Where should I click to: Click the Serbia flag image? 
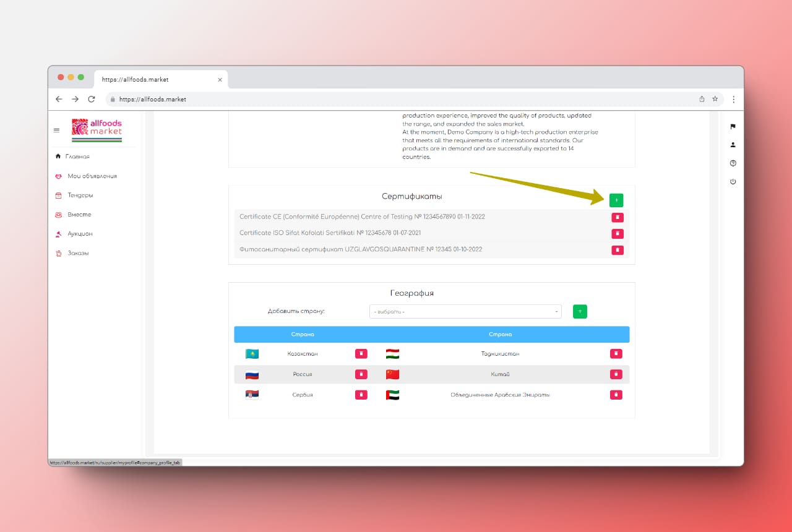(x=252, y=395)
